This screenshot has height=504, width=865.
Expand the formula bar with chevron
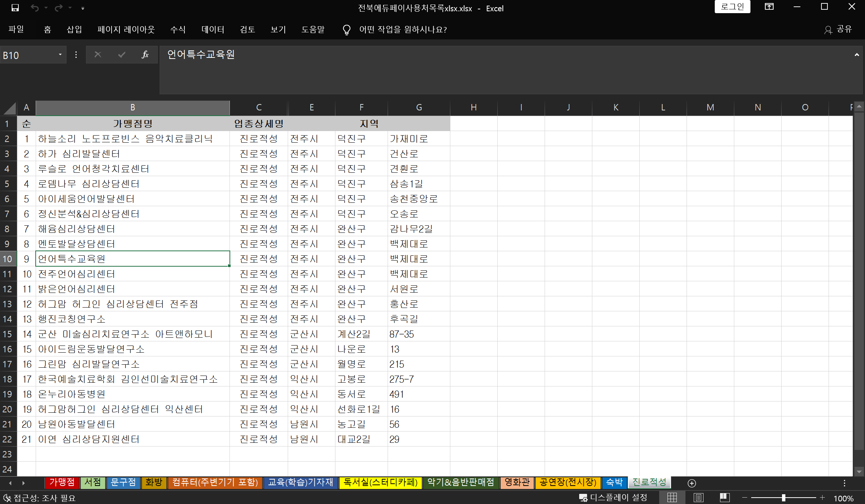pos(857,55)
